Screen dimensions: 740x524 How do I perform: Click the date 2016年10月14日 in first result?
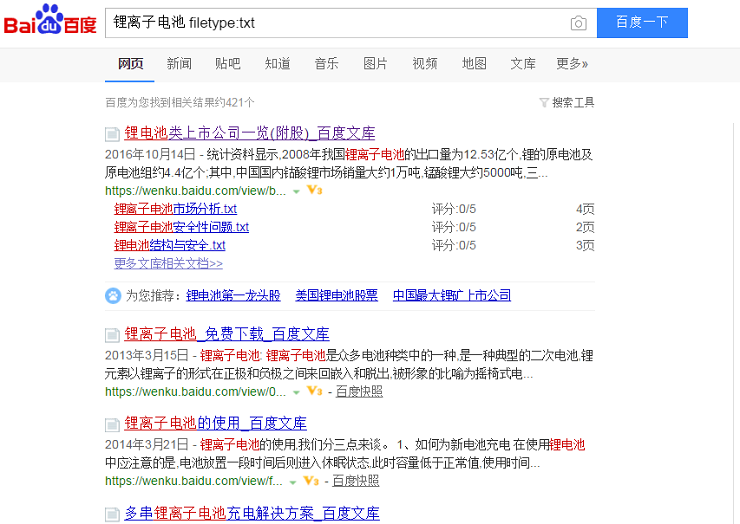point(150,154)
